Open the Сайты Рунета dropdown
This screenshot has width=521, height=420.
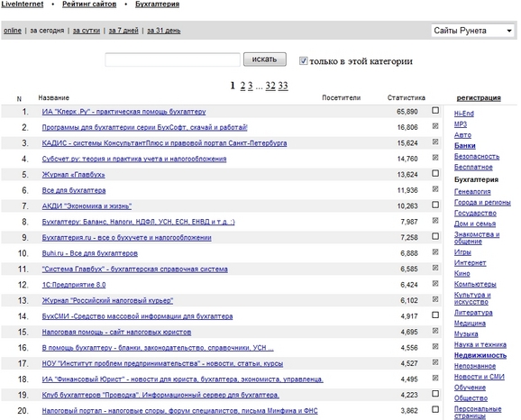[x=472, y=31]
